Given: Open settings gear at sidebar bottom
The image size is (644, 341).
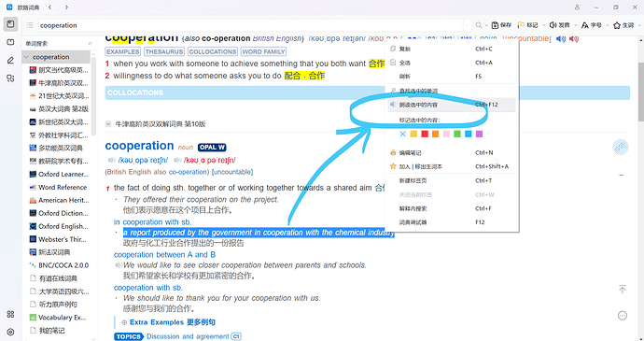Looking at the screenshot, I should (10, 332).
